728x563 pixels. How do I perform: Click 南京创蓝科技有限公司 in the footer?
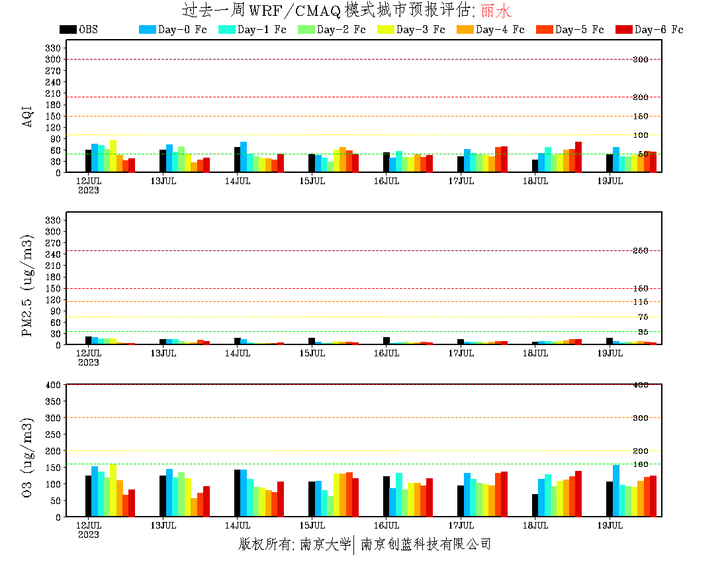(426, 544)
